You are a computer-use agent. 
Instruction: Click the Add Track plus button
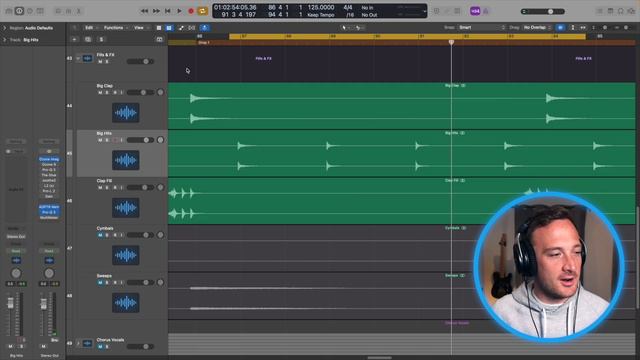74,40
